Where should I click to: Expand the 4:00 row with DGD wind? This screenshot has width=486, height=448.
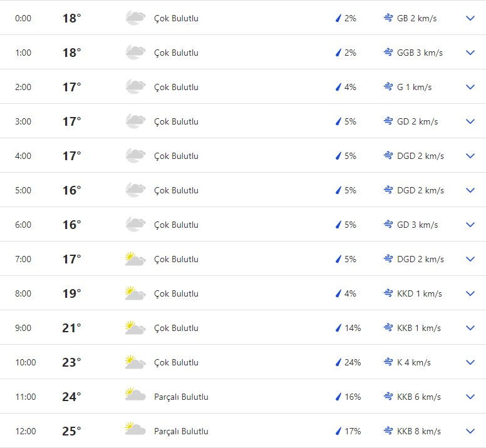(470, 156)
